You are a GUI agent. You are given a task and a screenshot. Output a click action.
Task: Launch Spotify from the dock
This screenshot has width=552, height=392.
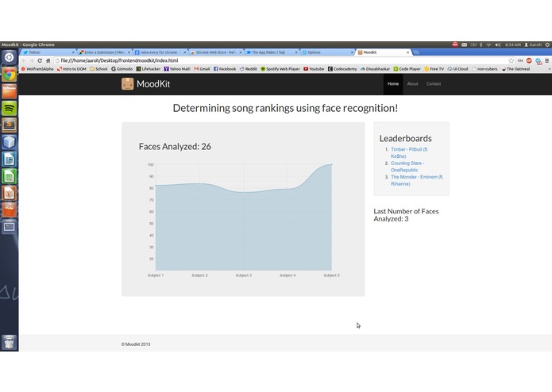[x=10, y=108]
